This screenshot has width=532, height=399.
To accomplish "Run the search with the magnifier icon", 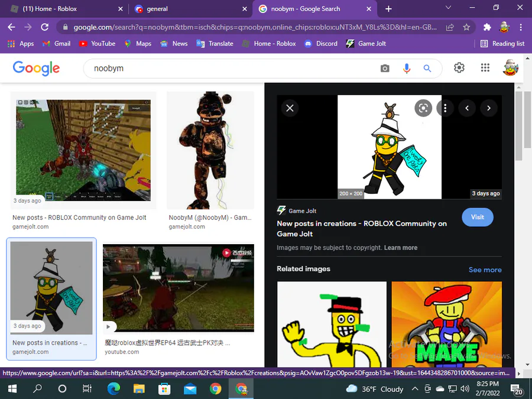I will tap(427, 69).
